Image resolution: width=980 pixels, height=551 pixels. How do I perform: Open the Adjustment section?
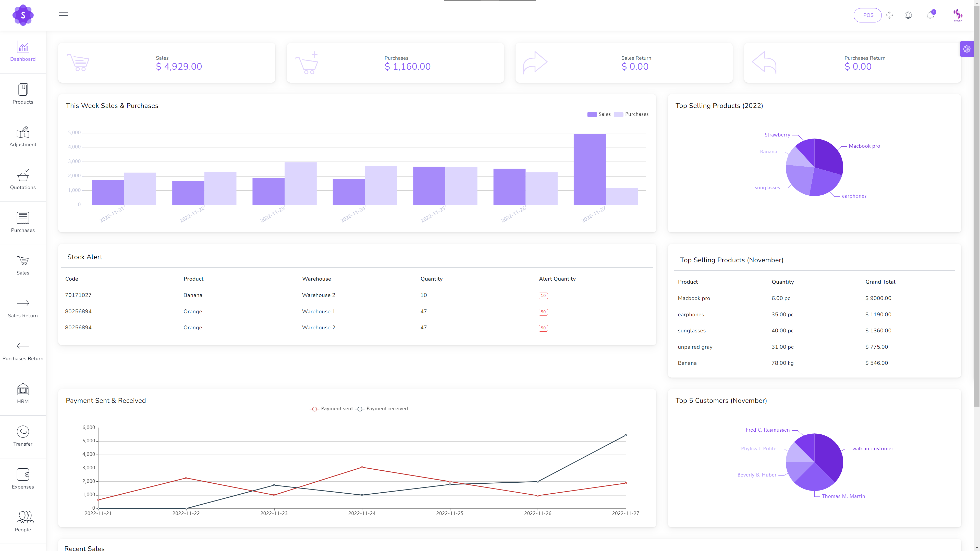pos(23,136)
